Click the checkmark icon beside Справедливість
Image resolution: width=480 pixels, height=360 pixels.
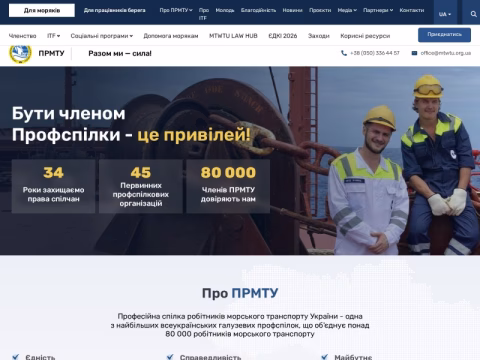point(170,357)
